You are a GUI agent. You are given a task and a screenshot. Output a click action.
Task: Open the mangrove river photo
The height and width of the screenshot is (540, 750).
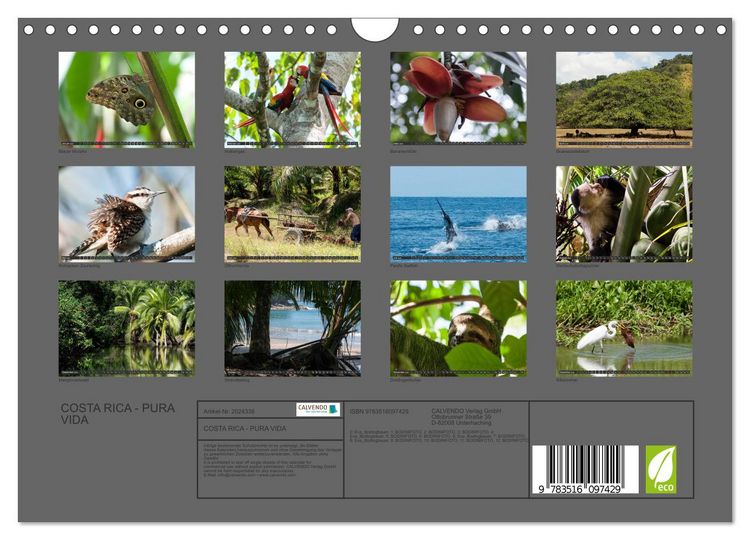tap(127, 328)
